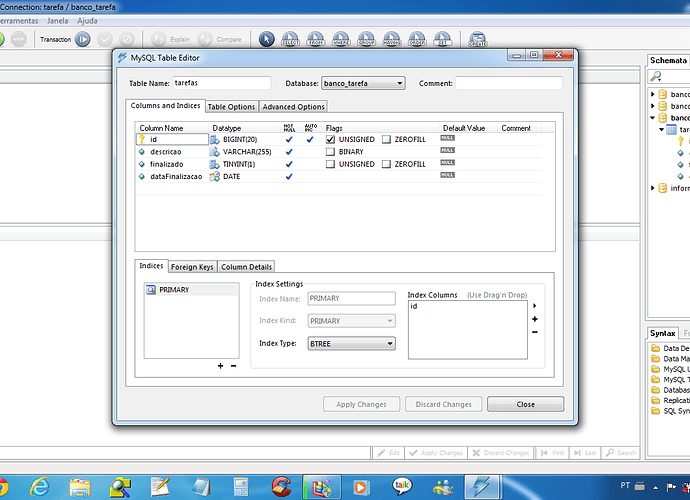This screenshot has width=690, height=500.
Task: Check UNSIGNED flag for finalizado column
Action: coord(330,164)
